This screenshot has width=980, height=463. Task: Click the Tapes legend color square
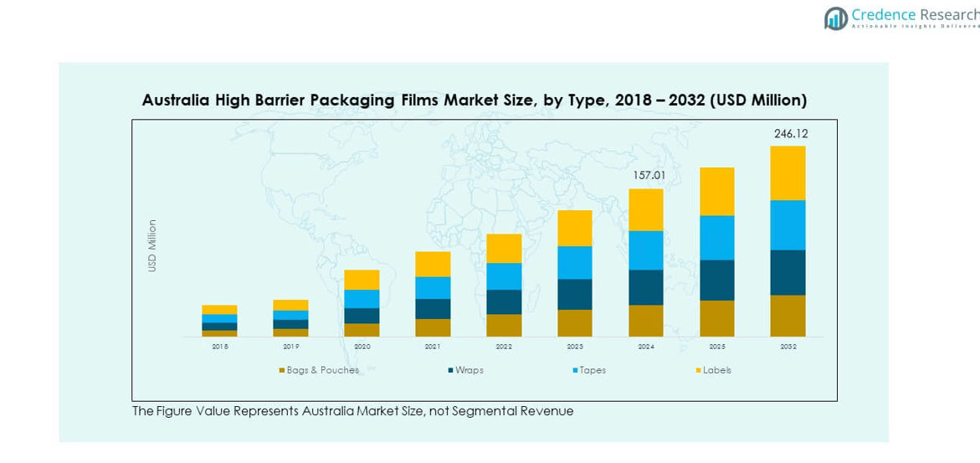(x=575, y=370)
